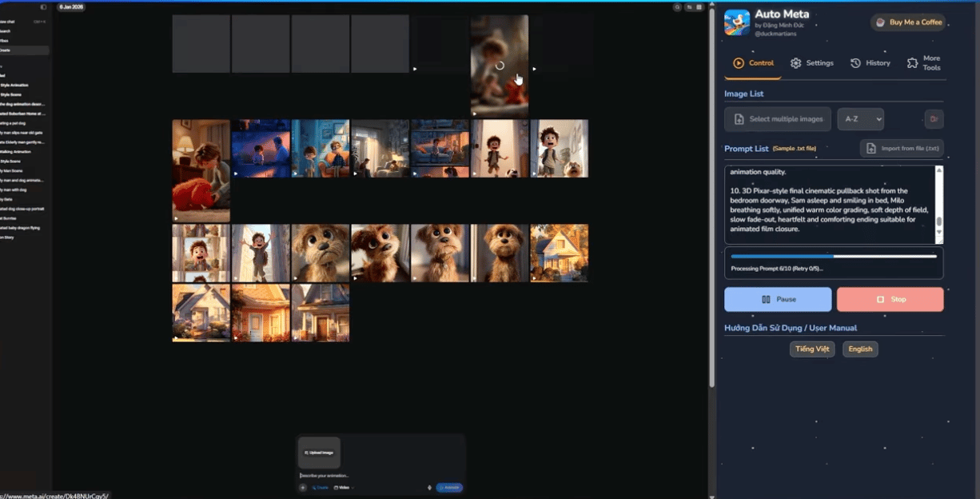Image resolution: width=980 pixels, height=499 pixels.
Task: Click the Buy Me a Coffee button
Action: point(908,22)
